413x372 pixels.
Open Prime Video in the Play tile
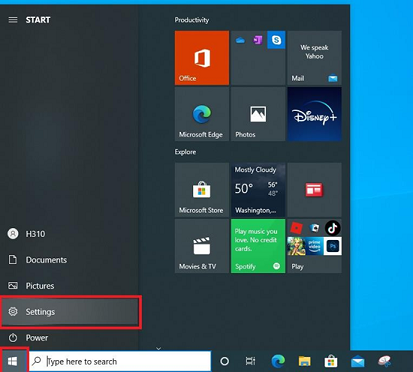pos(314,246)
